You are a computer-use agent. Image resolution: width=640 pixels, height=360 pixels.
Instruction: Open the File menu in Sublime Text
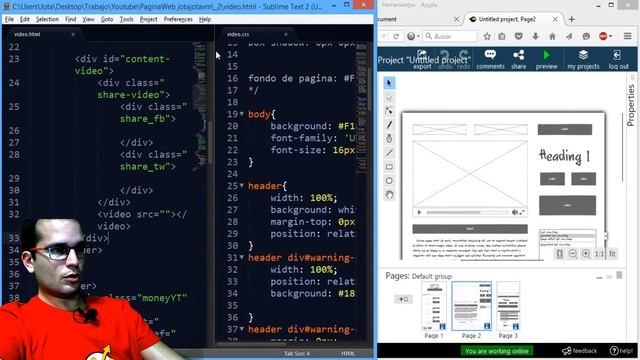(x=9, y=19)
